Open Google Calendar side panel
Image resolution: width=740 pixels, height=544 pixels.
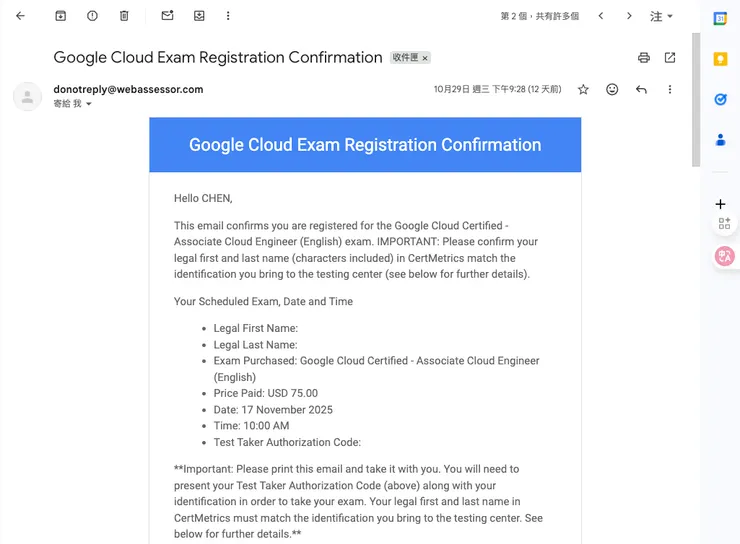(x=720, y=18)
